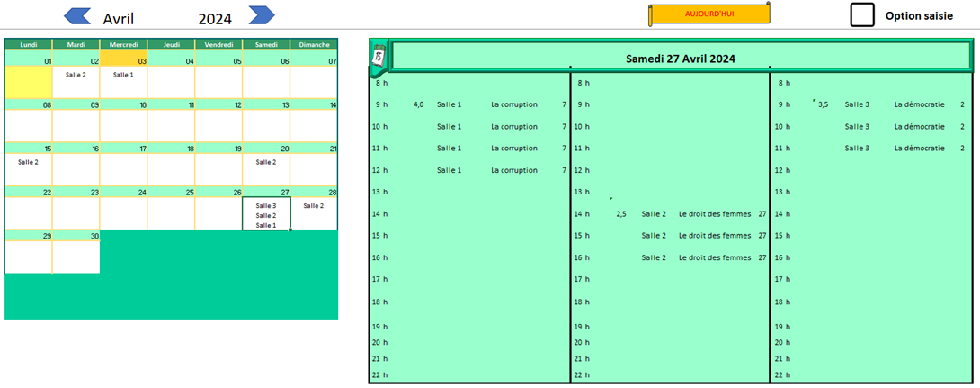Image resolution: width=980 pixels, height=388 pixels.
Task: Click Le droit des femmes at 14 h
Action: [x=714, y=214]
